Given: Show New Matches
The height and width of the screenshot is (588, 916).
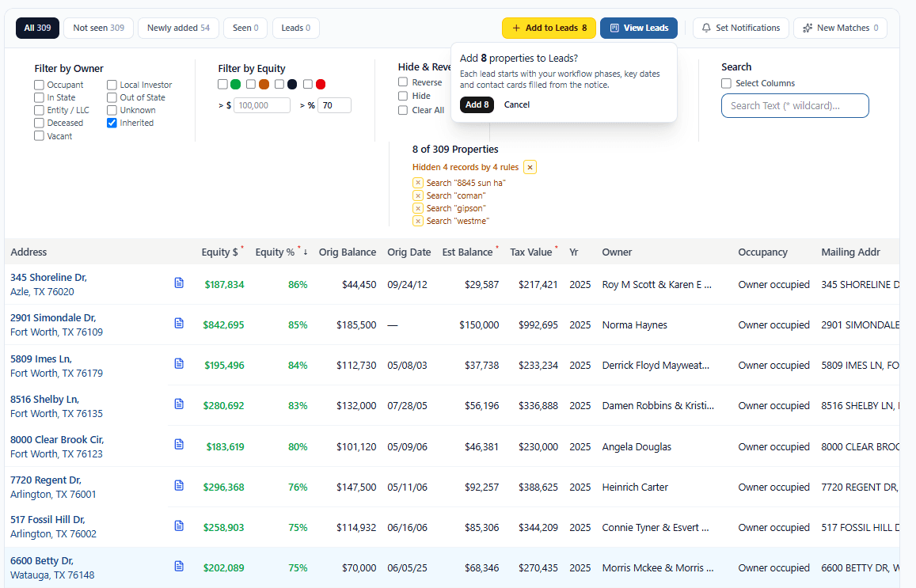Looking at the screenshot, I should [x=840, y=28].
